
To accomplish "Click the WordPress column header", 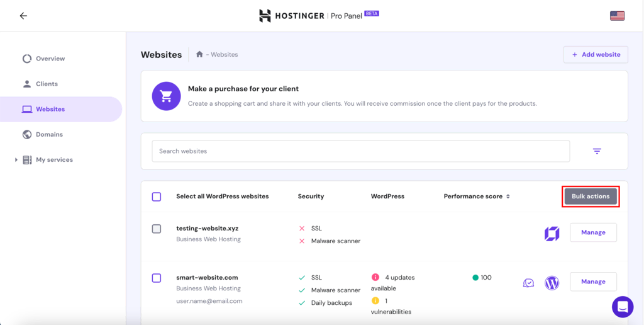I will point(387,197).
